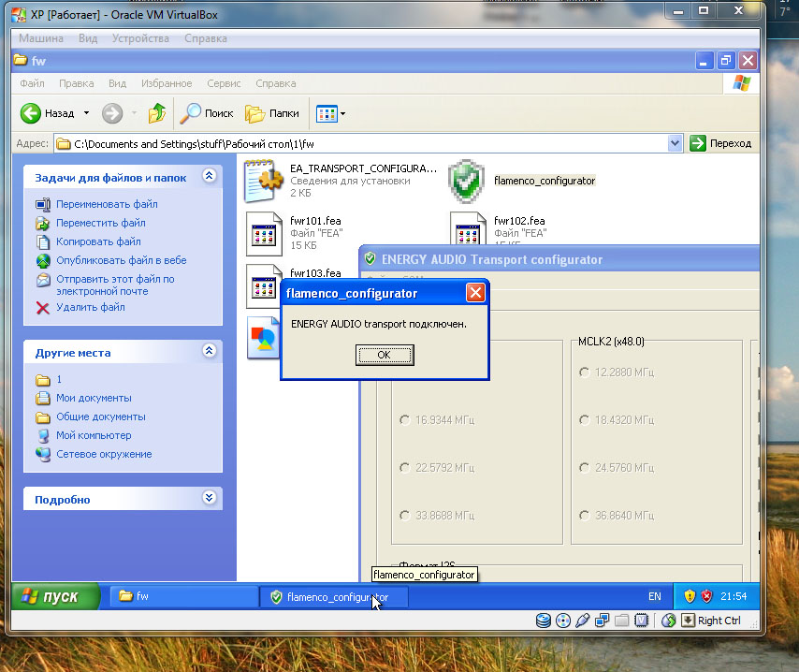Open folder 1 in Другие места
799x672 pixels.
(x=59, y=379)
